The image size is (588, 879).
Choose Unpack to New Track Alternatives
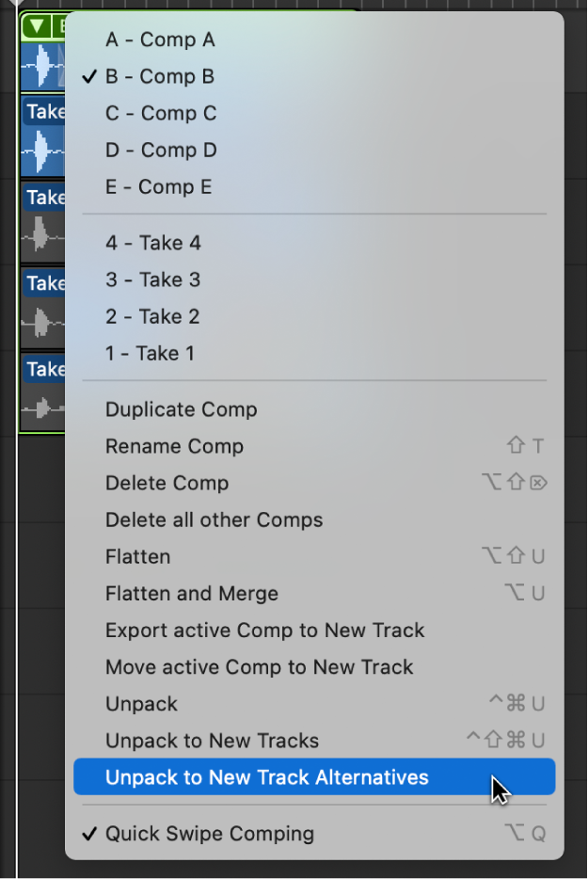click(x=267, y=777)
